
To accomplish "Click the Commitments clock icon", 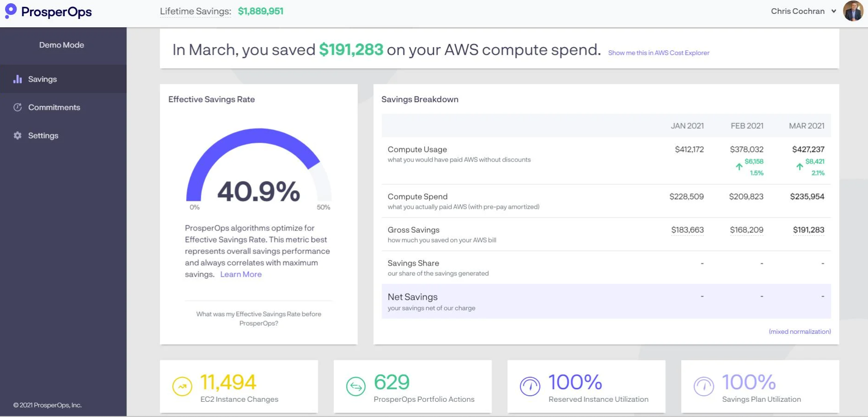I will [17, 107].
